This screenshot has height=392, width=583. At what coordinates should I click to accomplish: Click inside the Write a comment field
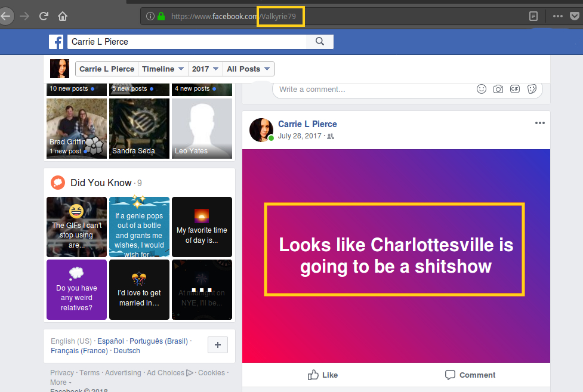(370, 89)
